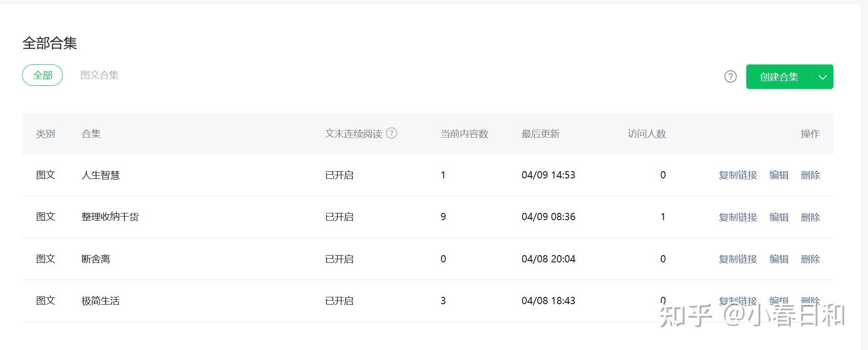Click the 当前内容数 column header
Screen dimensions: 868x350
pos(464,134)
